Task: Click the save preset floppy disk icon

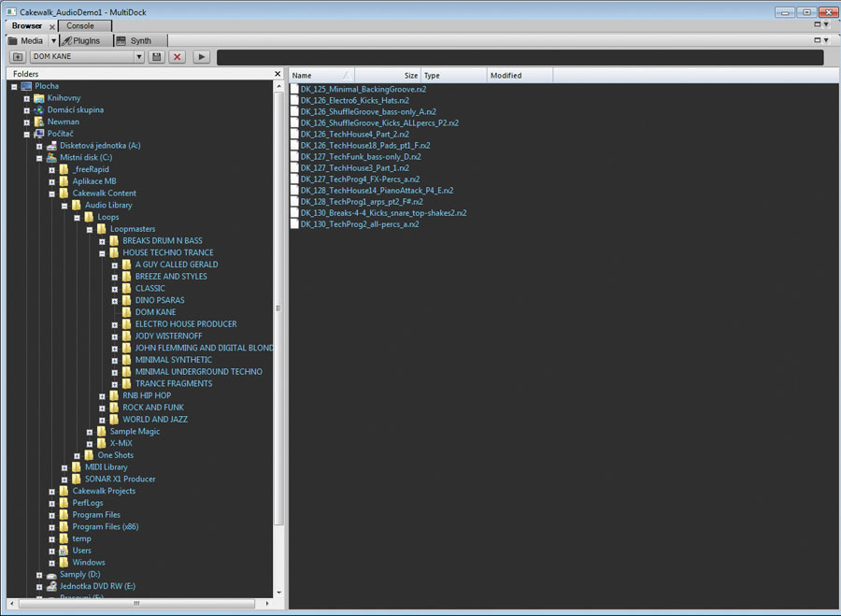Action: pos(157,57)
